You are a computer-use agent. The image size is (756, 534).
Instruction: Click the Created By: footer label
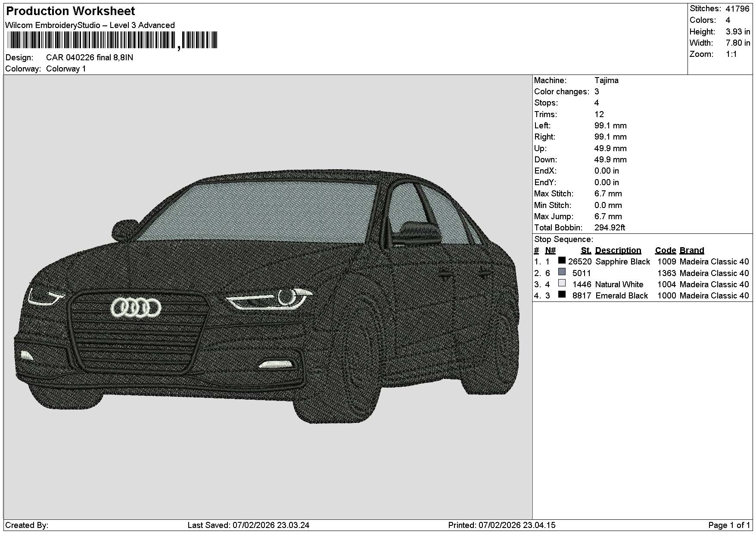[x=27, y=525]
